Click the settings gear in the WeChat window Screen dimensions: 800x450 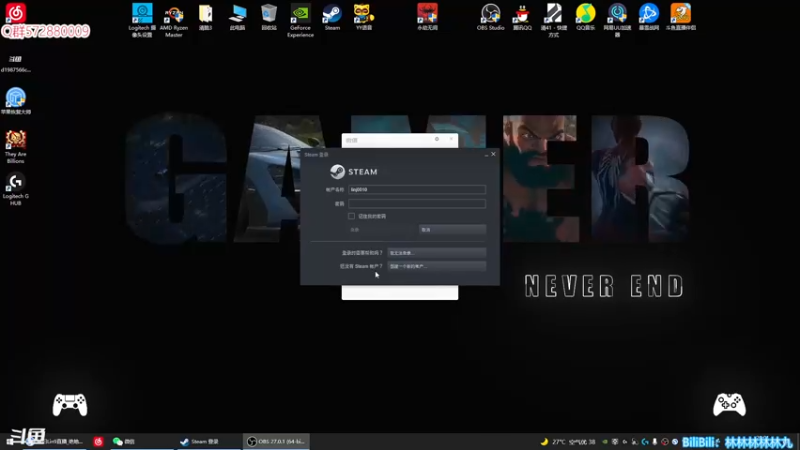pyautogui.click(x=437, y=139)
